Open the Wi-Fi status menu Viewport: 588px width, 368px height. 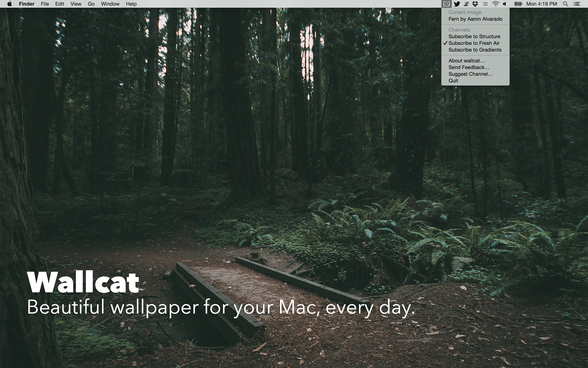[x=495, y=4]
